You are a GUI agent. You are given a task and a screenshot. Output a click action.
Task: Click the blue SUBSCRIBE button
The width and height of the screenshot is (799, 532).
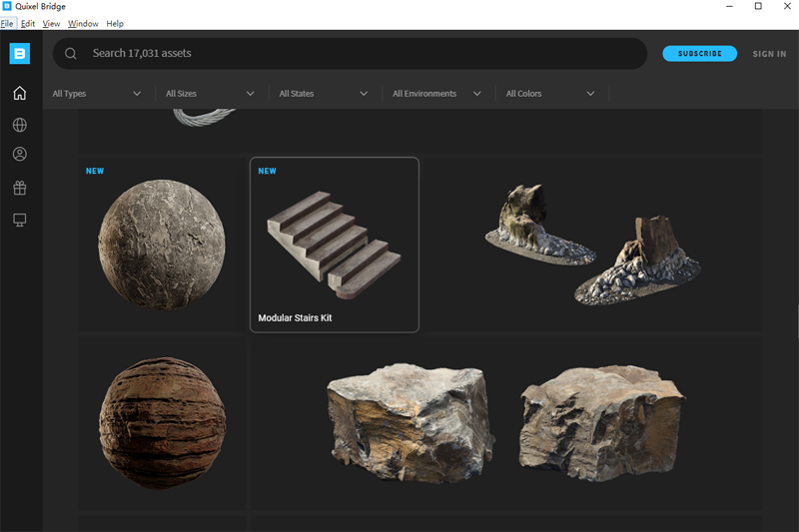700,54
